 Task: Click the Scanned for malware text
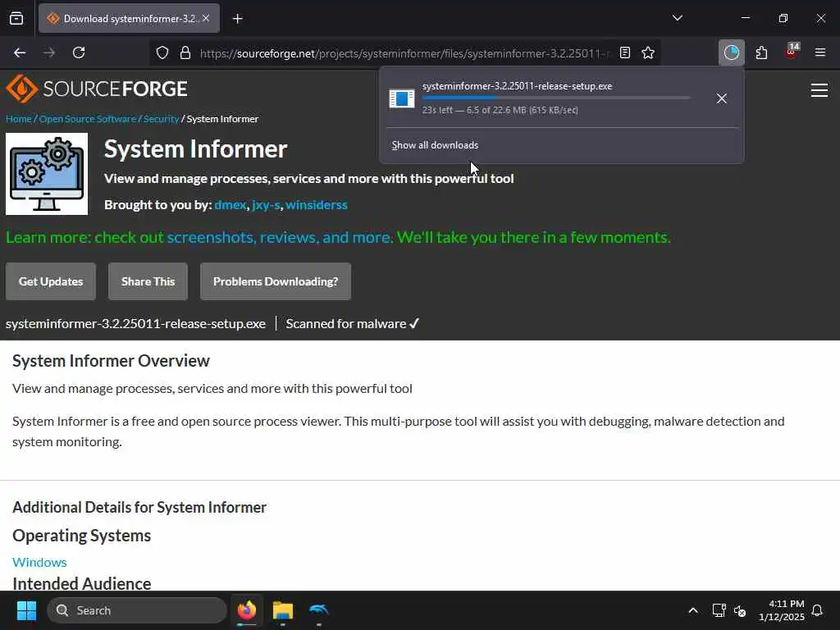point(352,323)
